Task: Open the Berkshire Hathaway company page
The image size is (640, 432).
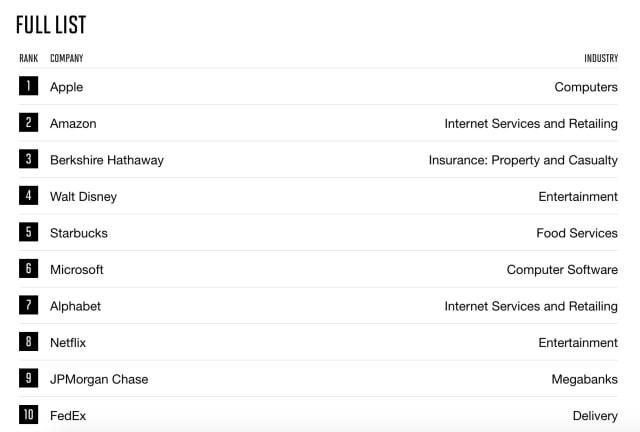Action: point(106,160)
